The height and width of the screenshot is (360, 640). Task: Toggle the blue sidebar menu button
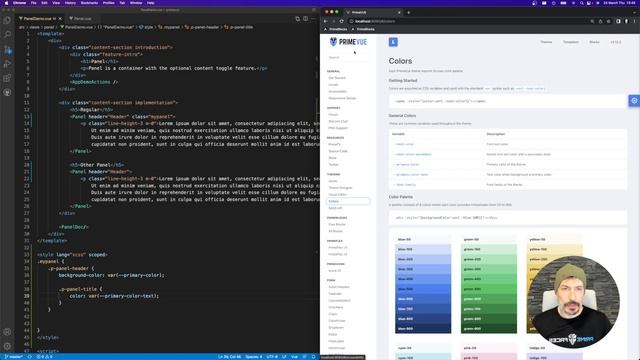tap(393, 42)
